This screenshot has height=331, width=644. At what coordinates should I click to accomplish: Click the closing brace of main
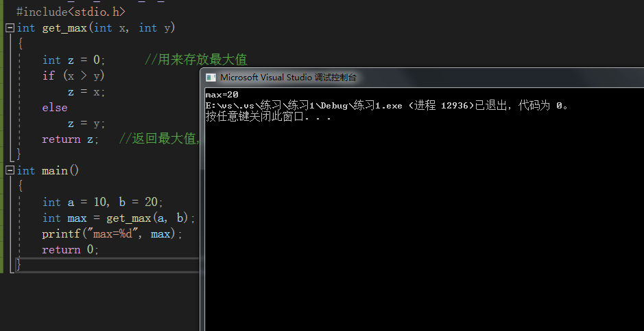[x=19, y=266]
